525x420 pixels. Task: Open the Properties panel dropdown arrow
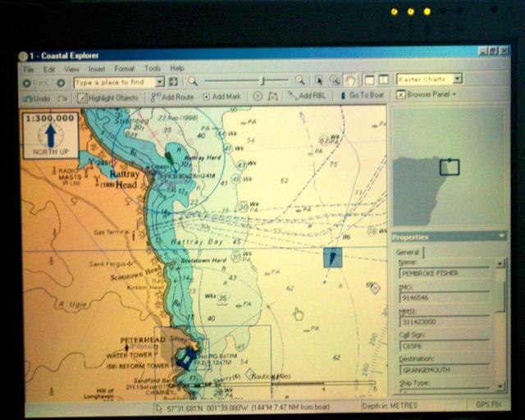point(501,236)
